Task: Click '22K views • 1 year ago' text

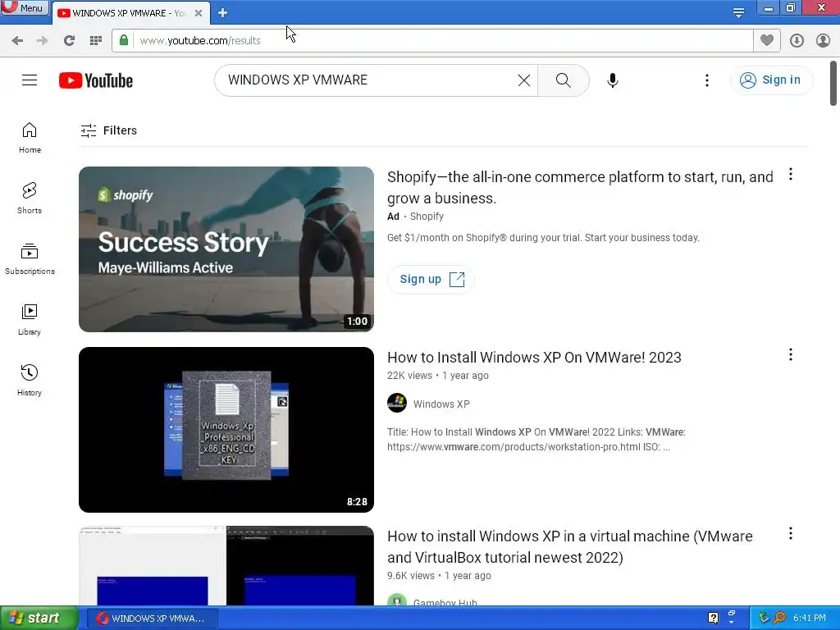Action: tap(438, 376)
